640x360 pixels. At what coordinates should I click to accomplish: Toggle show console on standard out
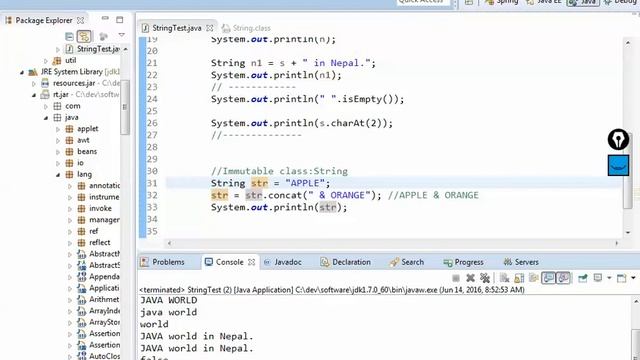pyautogui.click(x=549, y=278)
